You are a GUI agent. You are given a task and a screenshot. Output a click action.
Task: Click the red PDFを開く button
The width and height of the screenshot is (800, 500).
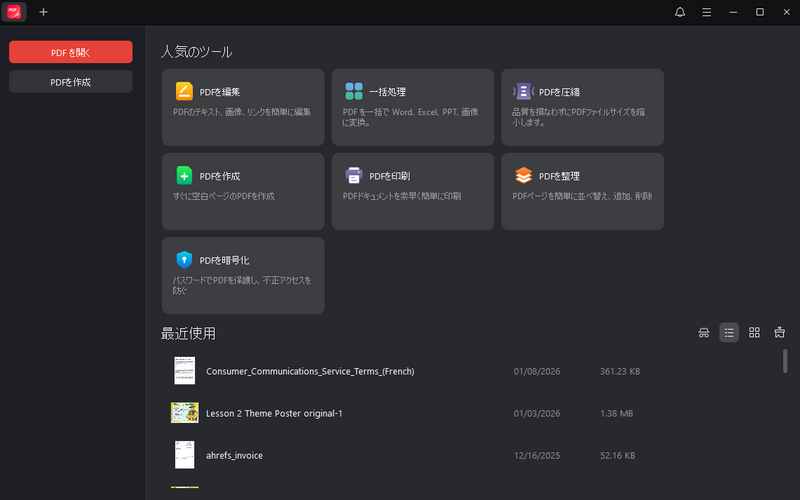pyautogui.click(x=71, y=52)
